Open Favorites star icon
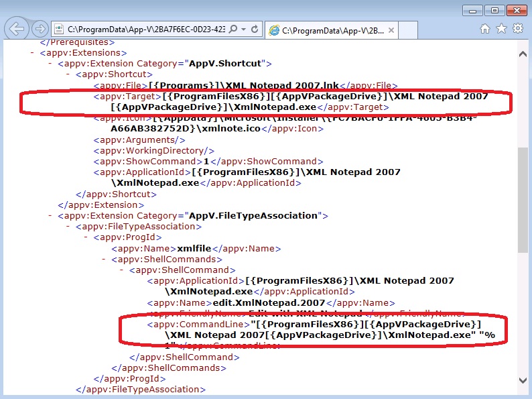The width and height of the screenshot is (532, 399). [x=501, y=29]
